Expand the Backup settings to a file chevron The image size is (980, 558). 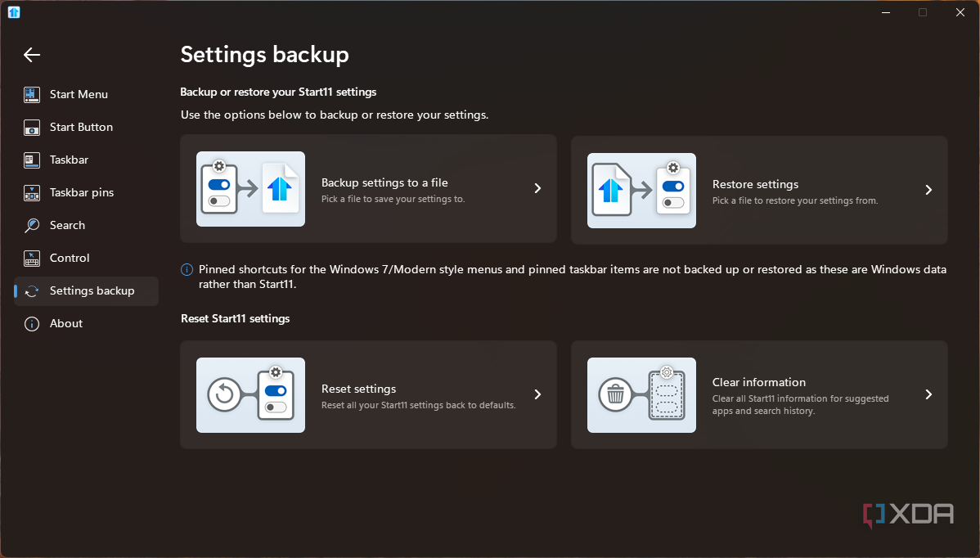(537, 188)
